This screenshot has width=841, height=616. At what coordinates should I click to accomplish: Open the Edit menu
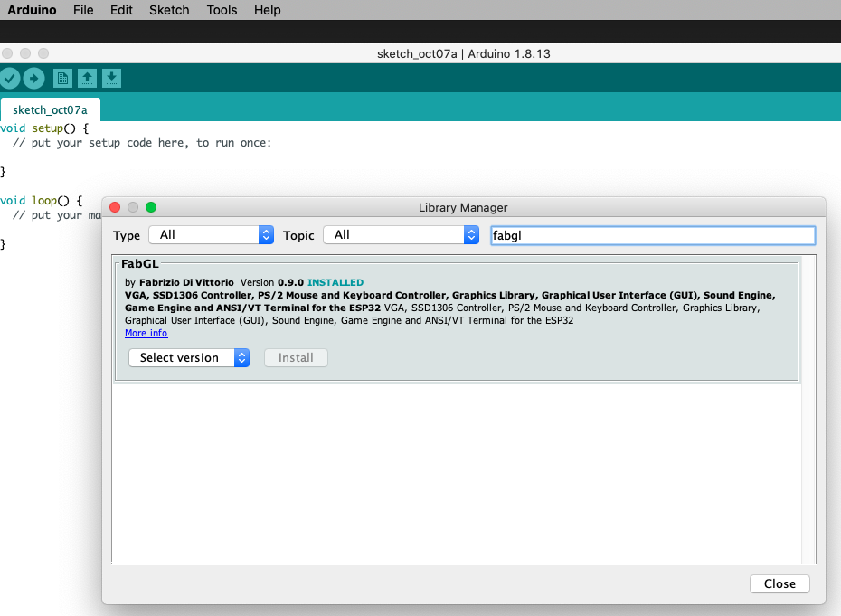(x=121, y=10)
